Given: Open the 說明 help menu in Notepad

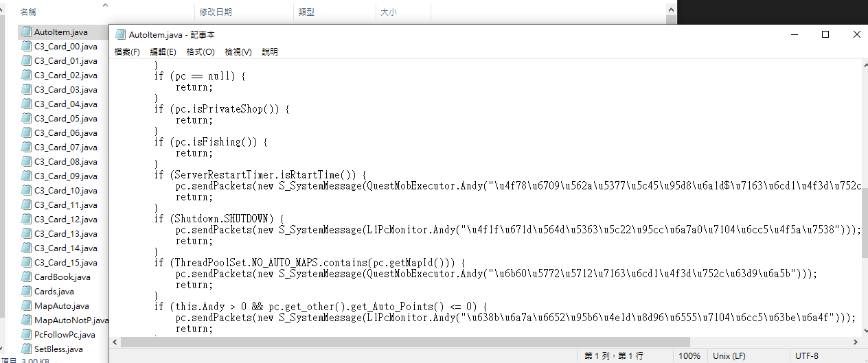Looking at the screenshot, I should (270, 52).
